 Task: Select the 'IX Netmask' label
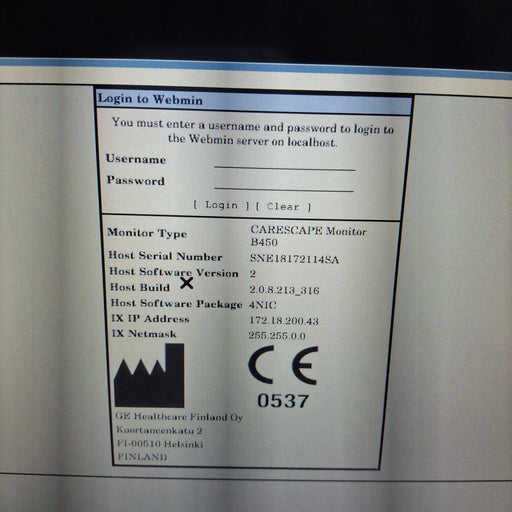pyautogui.click(x=144, y=333)
